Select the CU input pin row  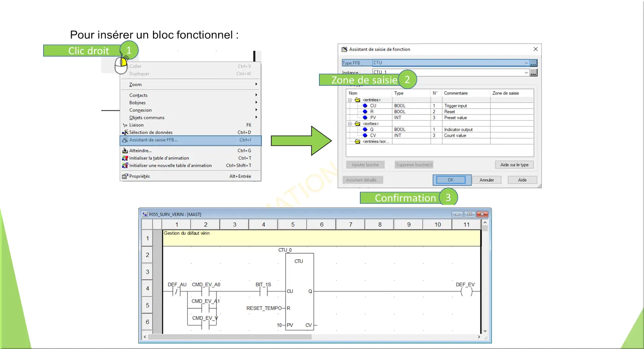[440, 106]
